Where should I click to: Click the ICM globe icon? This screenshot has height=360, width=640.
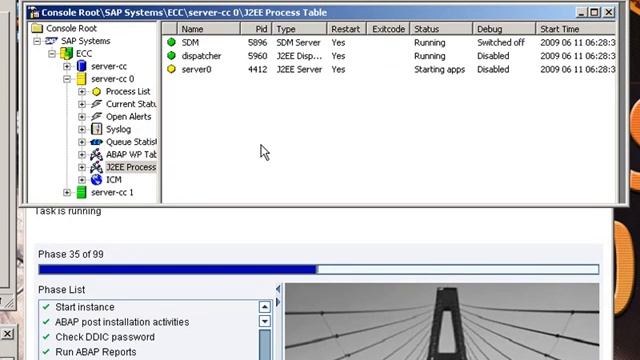96,180
